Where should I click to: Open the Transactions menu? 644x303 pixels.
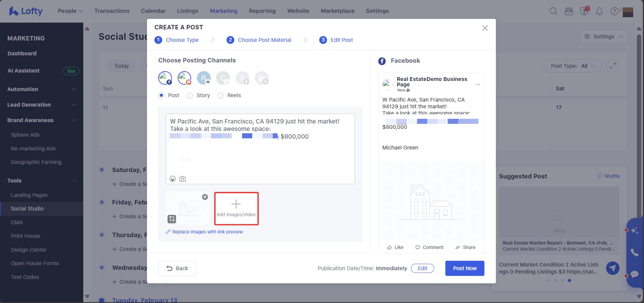coord(112,11)
